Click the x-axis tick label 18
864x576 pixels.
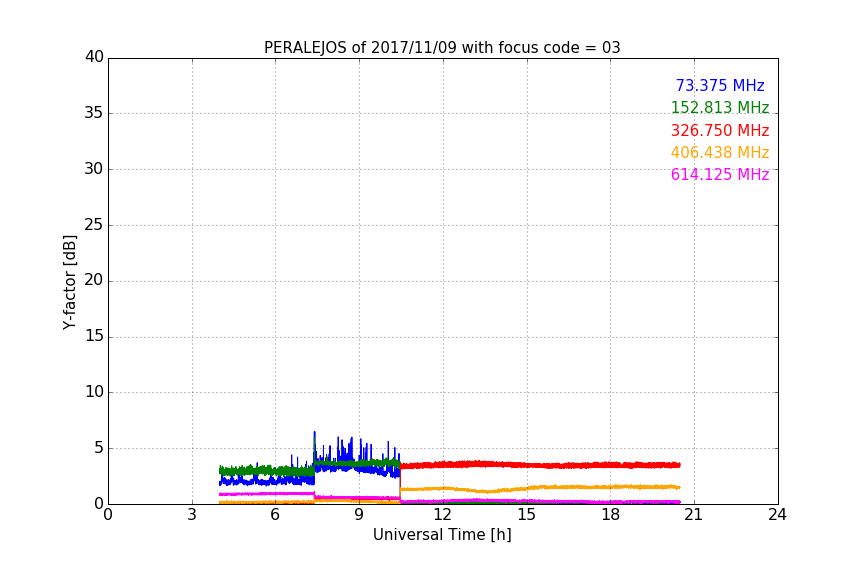pyautogui.click(x=610, y=515)
